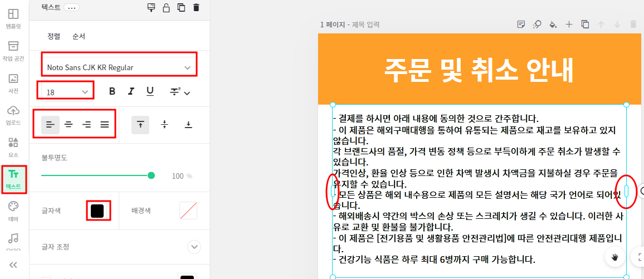Duplicate the page using page toolbar icon

[x=586, y=25]
